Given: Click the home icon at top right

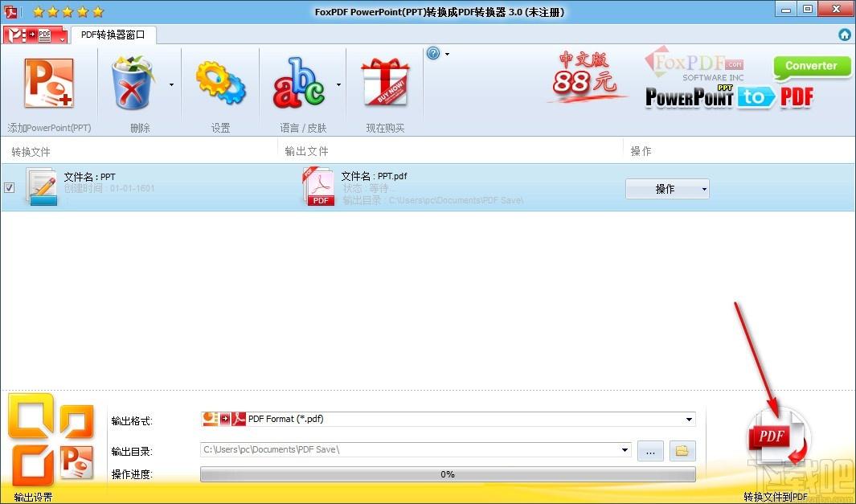Looking at the screenshot, I should coord(845,35).
